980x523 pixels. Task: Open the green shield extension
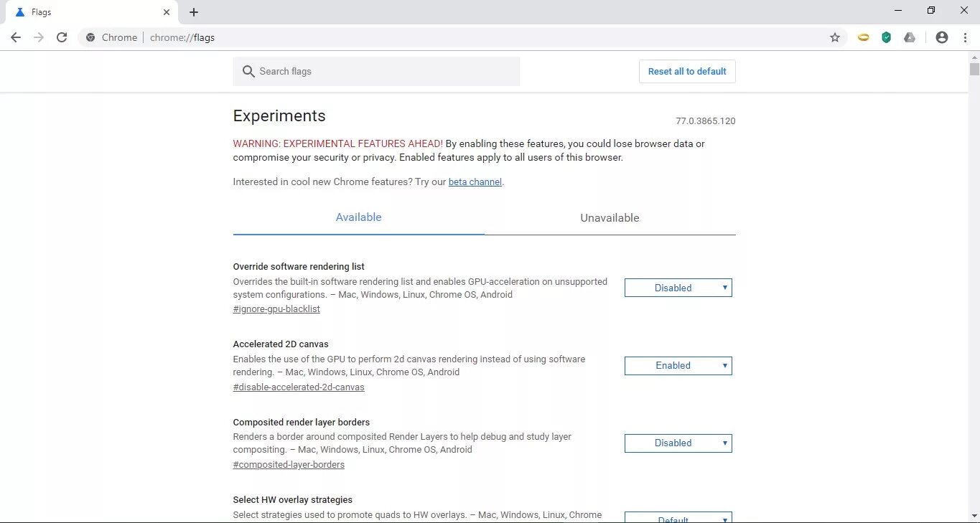[887, 37]
